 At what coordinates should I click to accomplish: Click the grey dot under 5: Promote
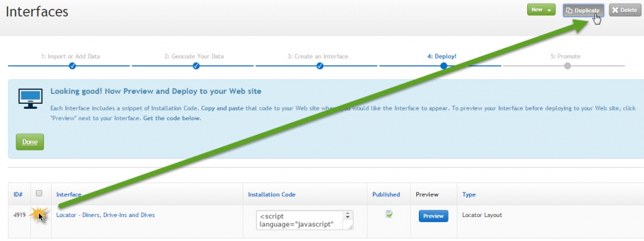click(568, 66)
